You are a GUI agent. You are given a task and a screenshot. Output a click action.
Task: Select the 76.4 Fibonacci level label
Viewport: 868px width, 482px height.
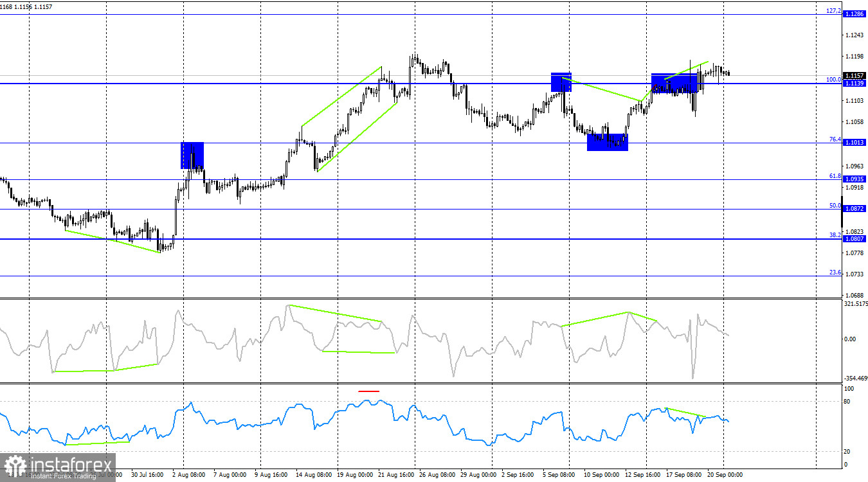835,139
